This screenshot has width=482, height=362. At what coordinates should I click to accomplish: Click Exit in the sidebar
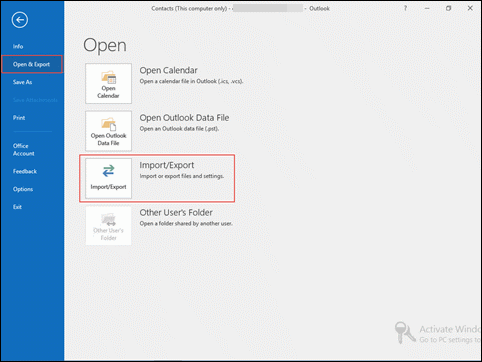coord(17,207)
